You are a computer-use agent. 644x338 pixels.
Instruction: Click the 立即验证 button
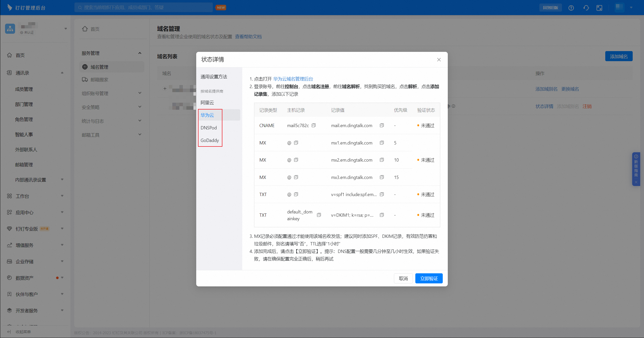pos(429,278)
